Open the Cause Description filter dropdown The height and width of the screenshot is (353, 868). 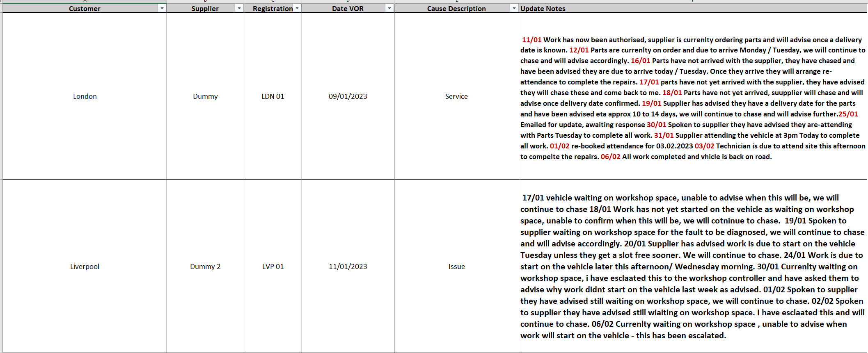[514, 8]
